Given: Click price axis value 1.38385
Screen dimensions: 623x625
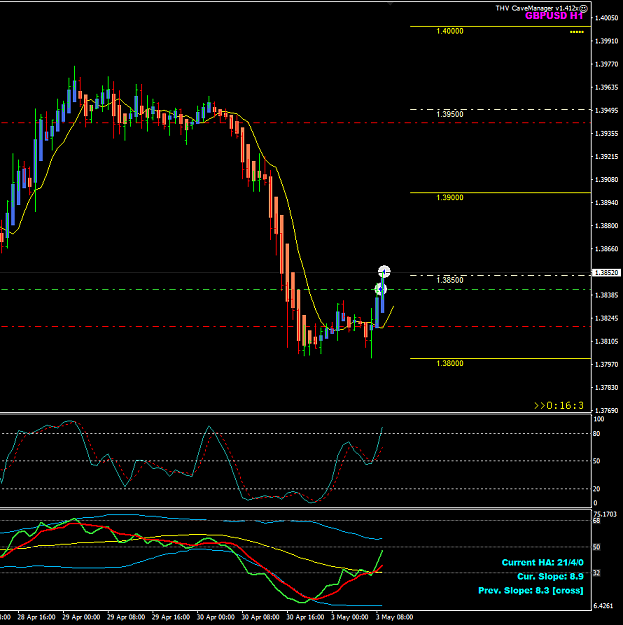Looking at the screenshot, I should pyautogui.click(x=606, y=295).
